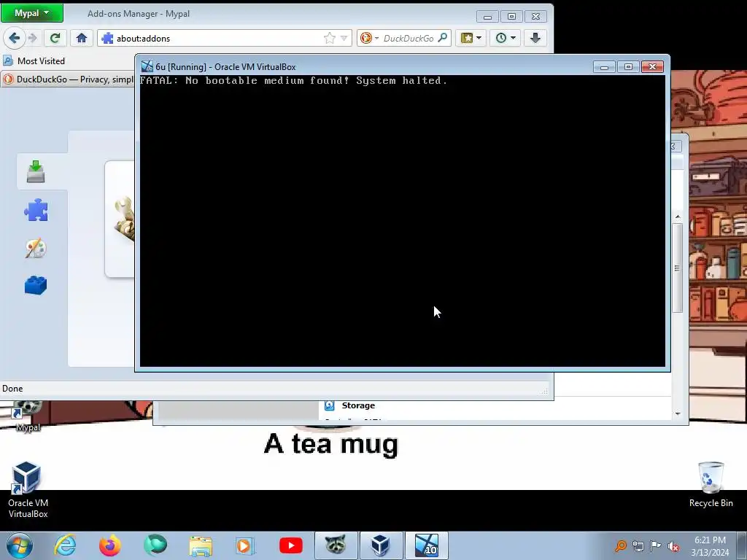Open the Windows Start menu orb
The image size is (747, 560).
(20, 545)
